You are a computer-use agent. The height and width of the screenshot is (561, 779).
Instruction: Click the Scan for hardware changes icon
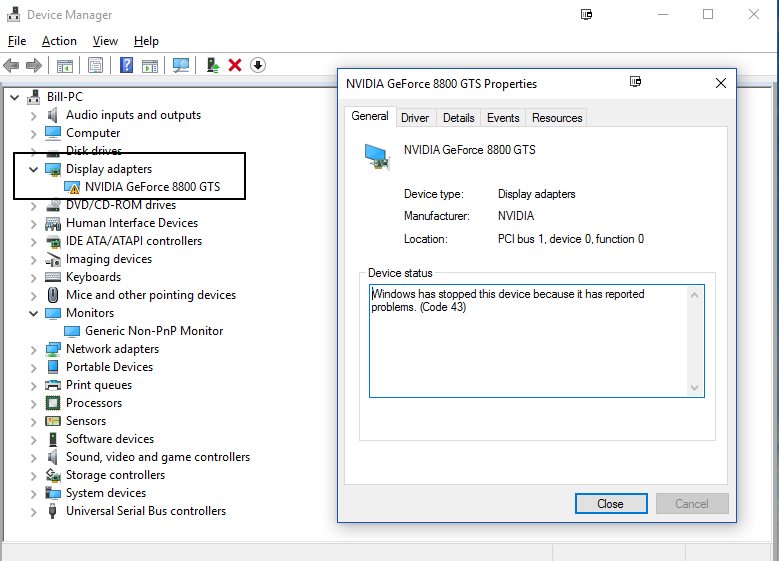tap(181, 65)
